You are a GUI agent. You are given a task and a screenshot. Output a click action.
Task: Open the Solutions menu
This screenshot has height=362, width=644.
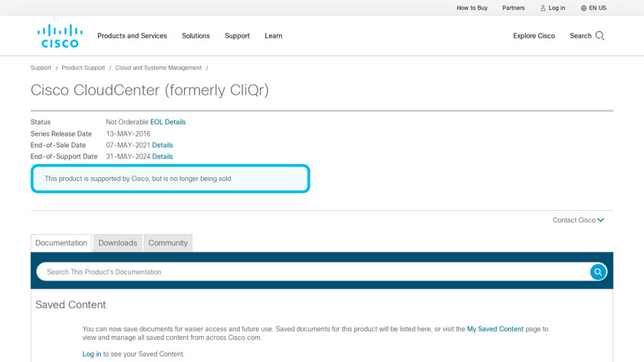click(x=196, y=36)
